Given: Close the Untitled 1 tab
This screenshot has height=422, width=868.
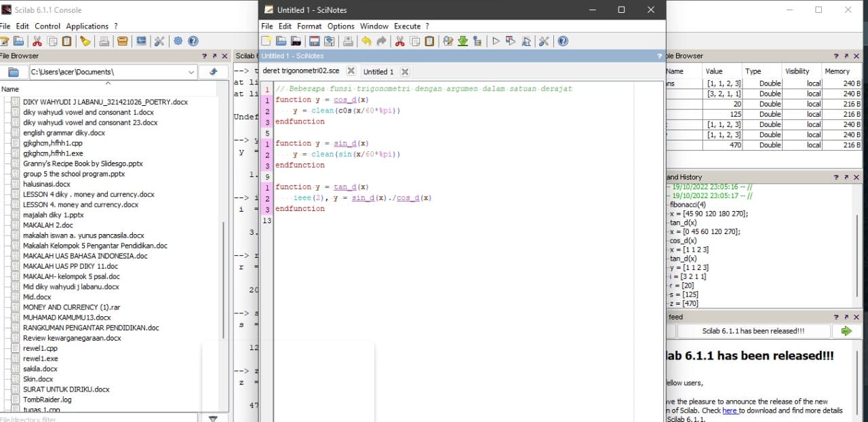Looking at the screenshot, I should pyautogui.click(x=405, y=71).
